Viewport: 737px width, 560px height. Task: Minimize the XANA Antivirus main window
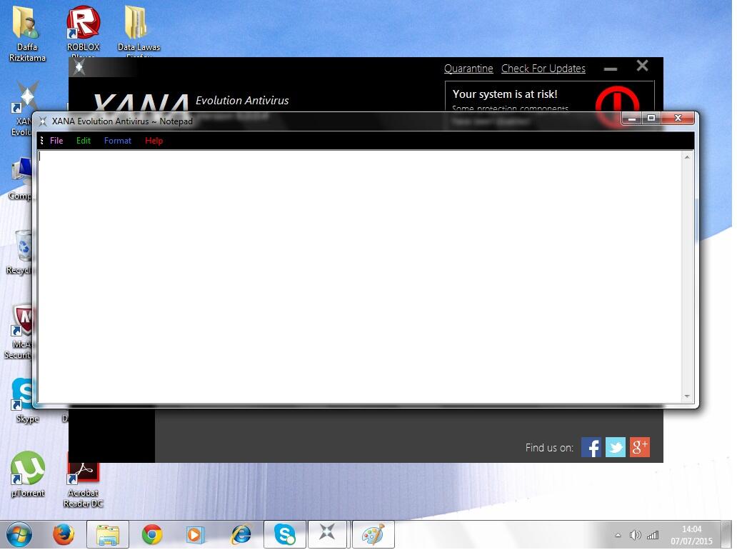pos(610,69)
